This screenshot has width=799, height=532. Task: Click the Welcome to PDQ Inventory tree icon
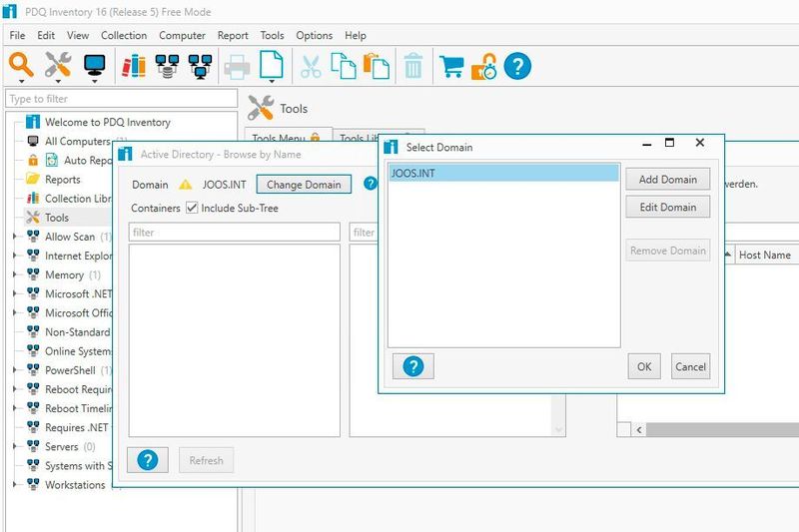[x=33, y=122]
